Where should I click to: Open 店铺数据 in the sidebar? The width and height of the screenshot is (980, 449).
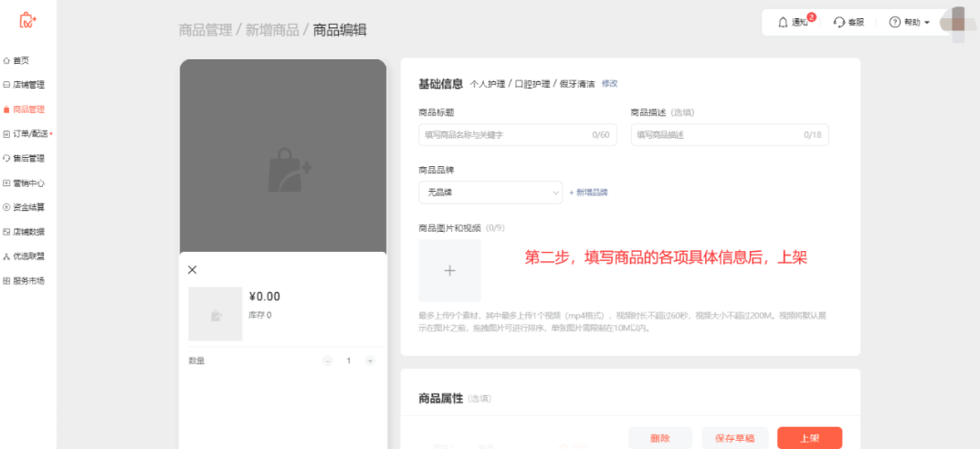[x=24, y=232]
